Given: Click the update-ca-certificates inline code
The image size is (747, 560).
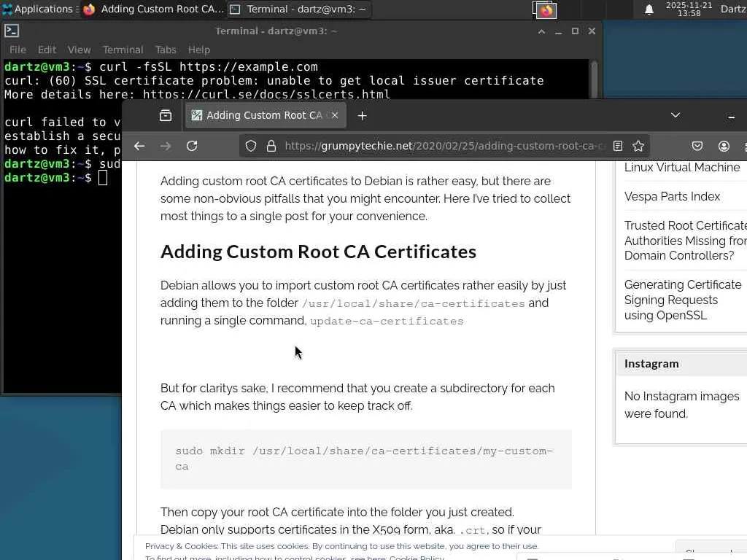Looking at the screenshot, I should pyautogui.click(x=387, y=322).
